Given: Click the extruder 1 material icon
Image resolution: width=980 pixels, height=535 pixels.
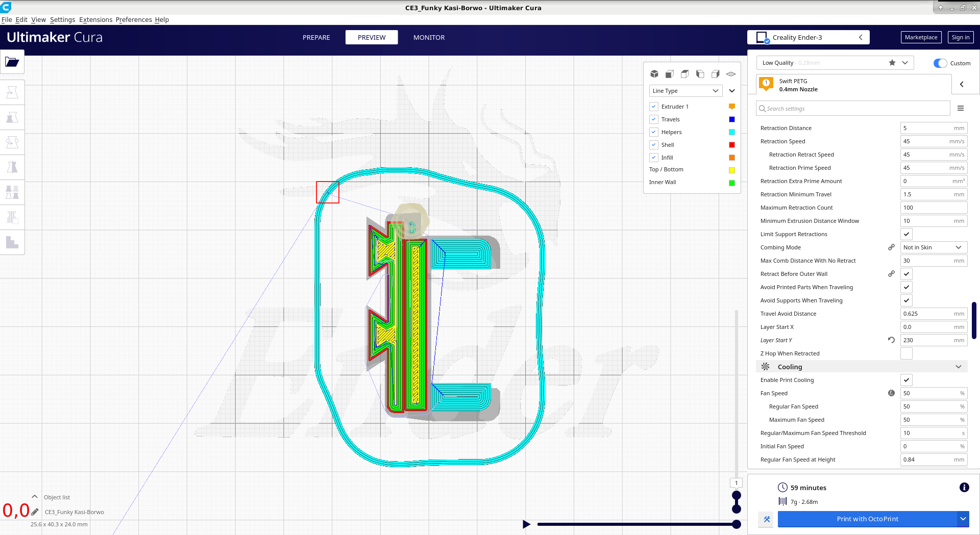Looking at the screenshot, I should [766, 84].
